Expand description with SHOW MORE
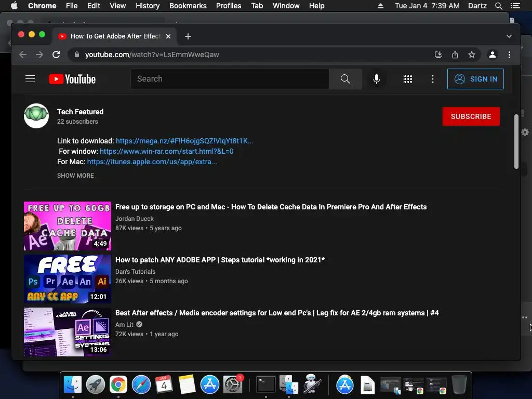Viewport: 532px width, 399px height. (75, 176)
